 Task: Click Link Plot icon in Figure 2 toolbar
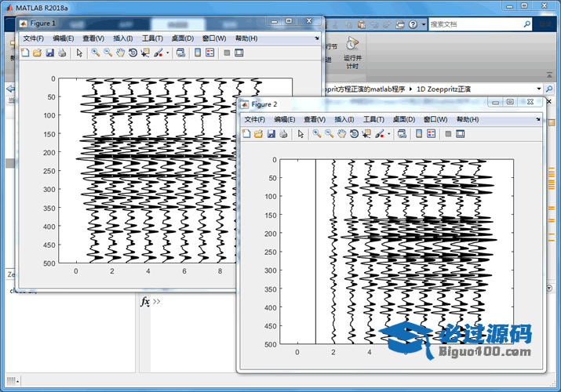point(403,134)
